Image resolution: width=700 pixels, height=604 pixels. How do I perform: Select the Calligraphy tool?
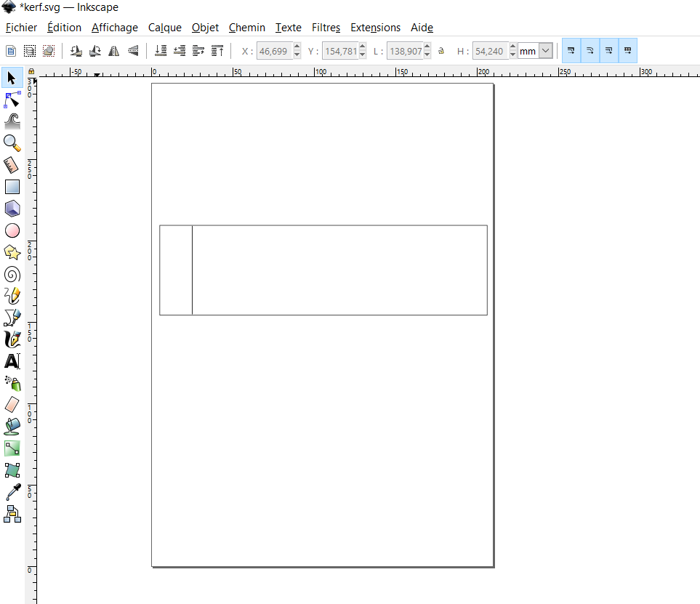pos(12,339)
